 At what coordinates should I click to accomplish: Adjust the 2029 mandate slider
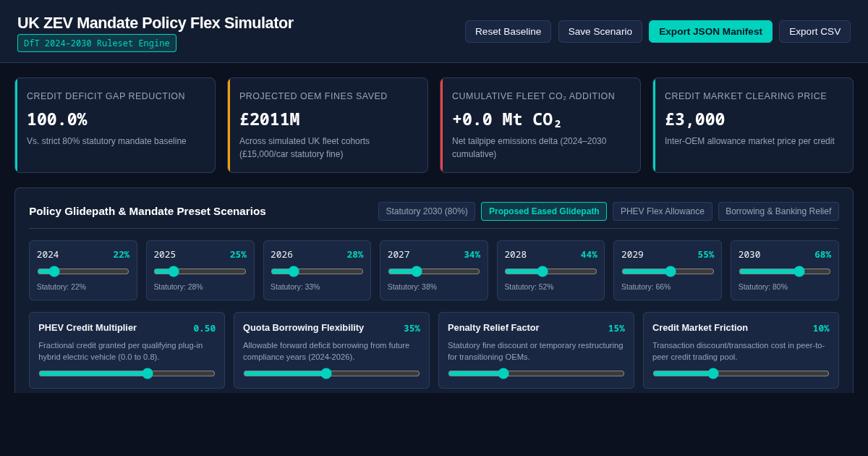tap(668, 271)
